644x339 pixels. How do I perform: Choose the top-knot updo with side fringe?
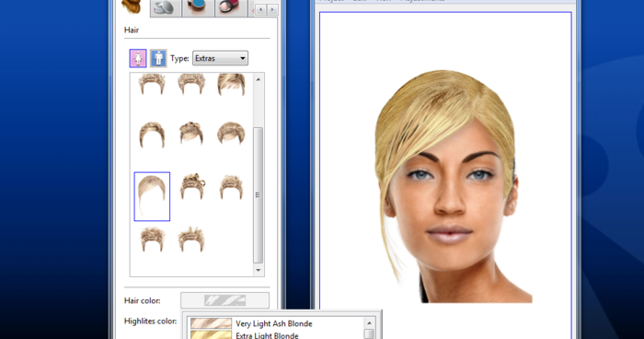click(x=191, y=134)
